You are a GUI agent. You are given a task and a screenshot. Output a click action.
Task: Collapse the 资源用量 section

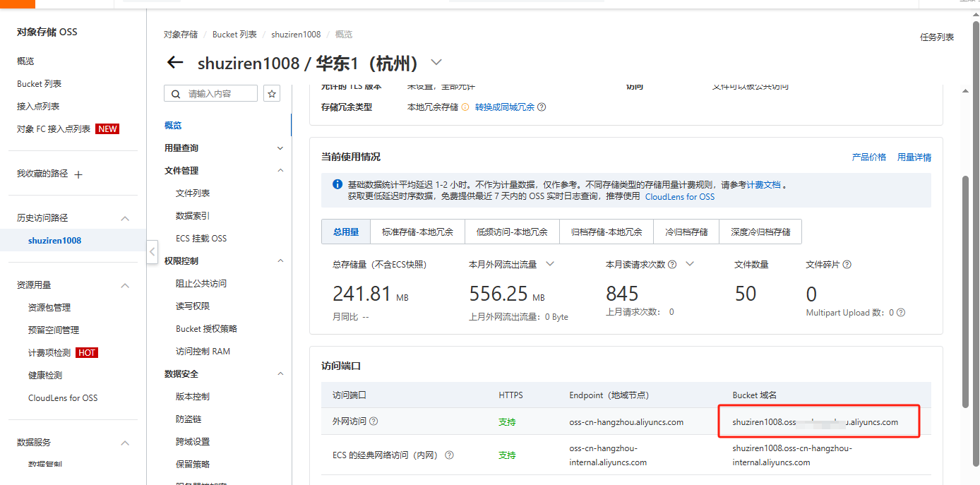click(x=125, y=285)
